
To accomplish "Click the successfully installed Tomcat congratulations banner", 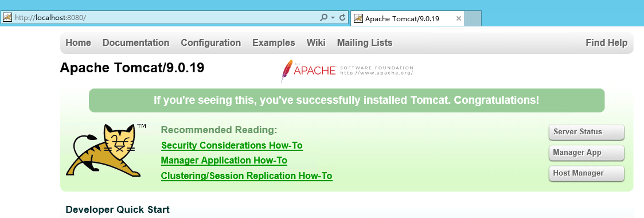I will 346,100.
